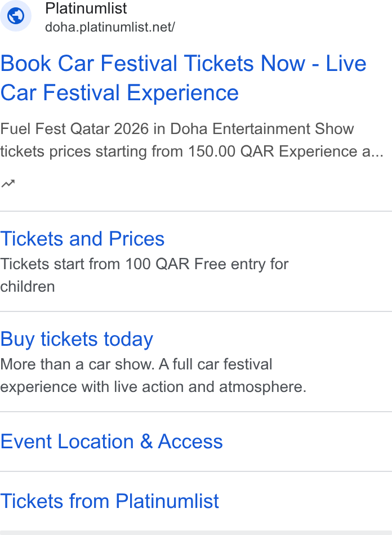Click the More than a car show text
392x535 pixels.
coord(78,364)
